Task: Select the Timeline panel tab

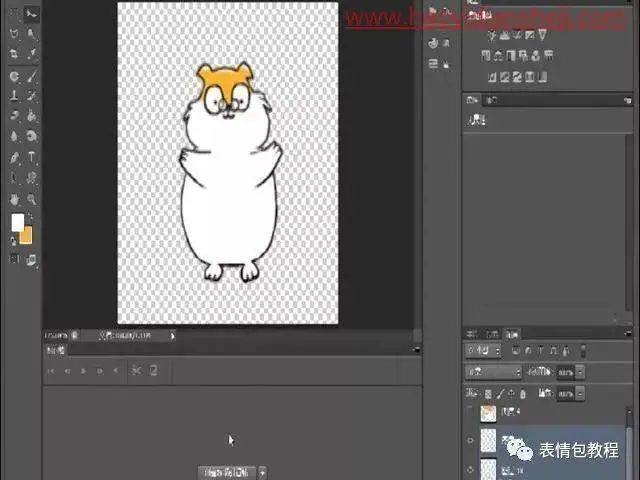Action: pyautogui.click(x=56, y=350)
